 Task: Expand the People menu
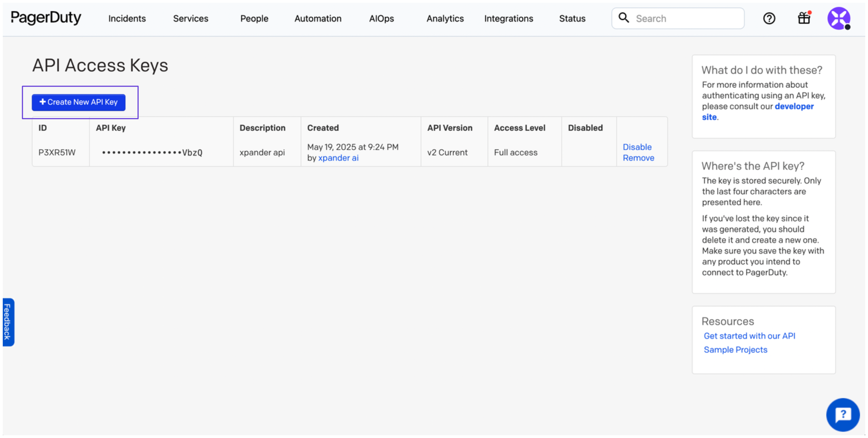254,18
